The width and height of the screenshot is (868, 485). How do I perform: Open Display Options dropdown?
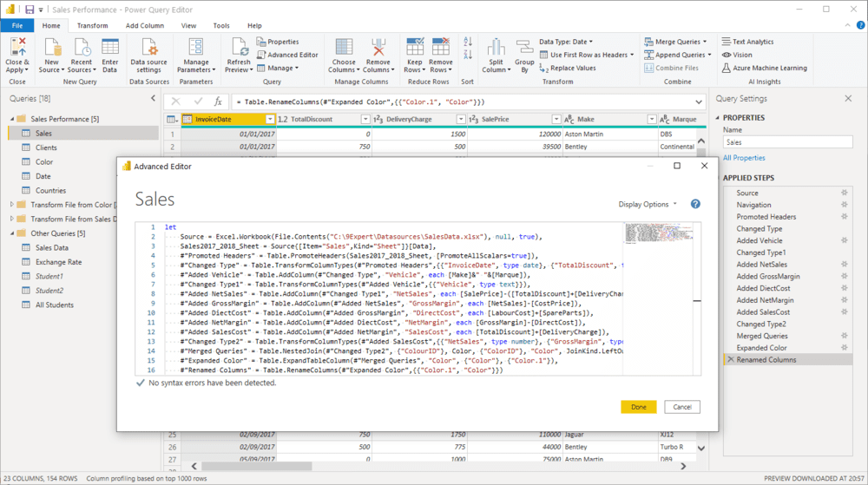(x=648, y=204)
